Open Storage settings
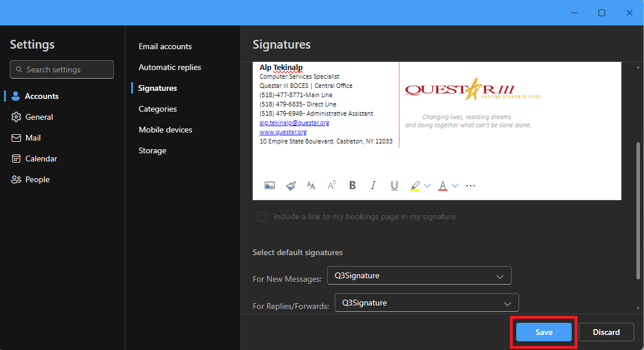This screenshot has width=644, height=350. pos(153,151)
